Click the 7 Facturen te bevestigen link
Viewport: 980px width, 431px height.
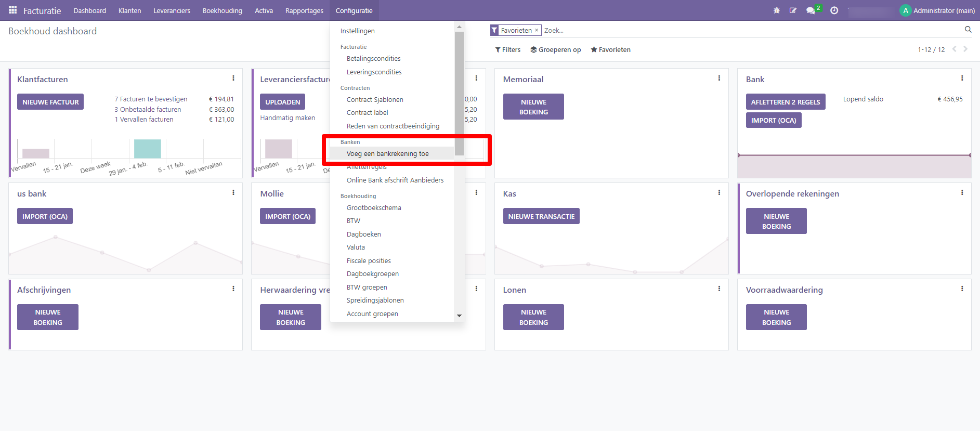coord(151,99)
